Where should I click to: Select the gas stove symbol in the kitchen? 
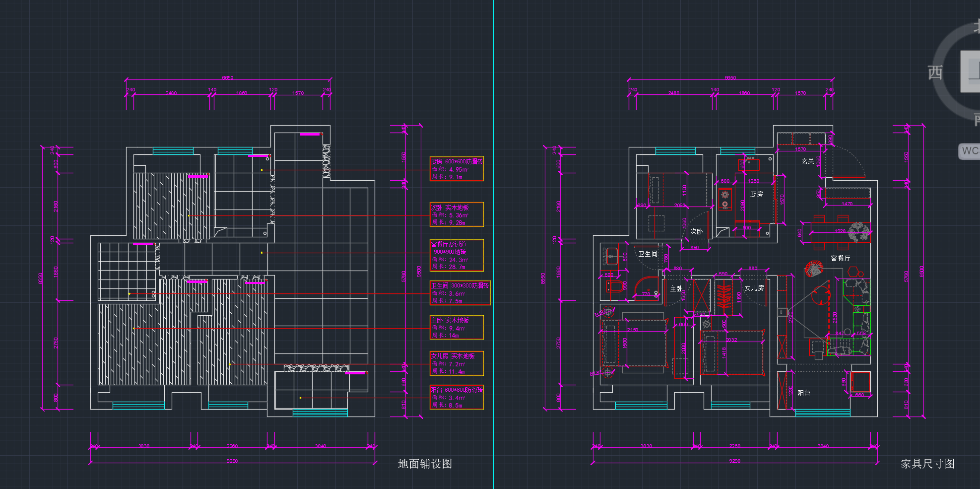(x=725, y=199)
